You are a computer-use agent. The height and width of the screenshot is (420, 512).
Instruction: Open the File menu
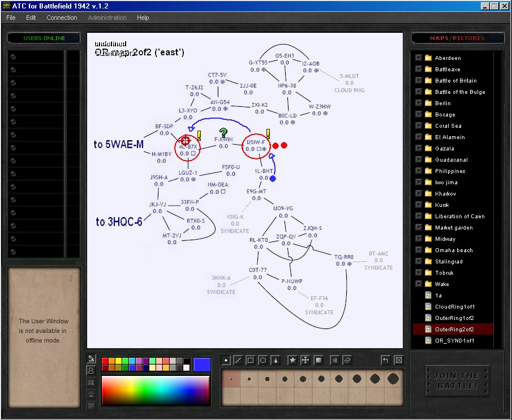coord(11,18)
